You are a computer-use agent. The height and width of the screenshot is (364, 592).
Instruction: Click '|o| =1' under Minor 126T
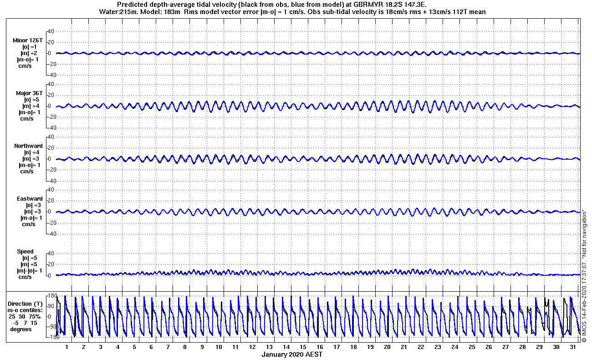coord(30,47)
